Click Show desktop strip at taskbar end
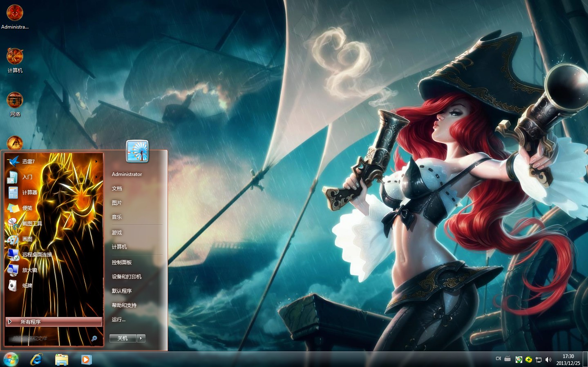Image resolution: width=588 pixels, height=367 pixels. [x=585, y=360]
